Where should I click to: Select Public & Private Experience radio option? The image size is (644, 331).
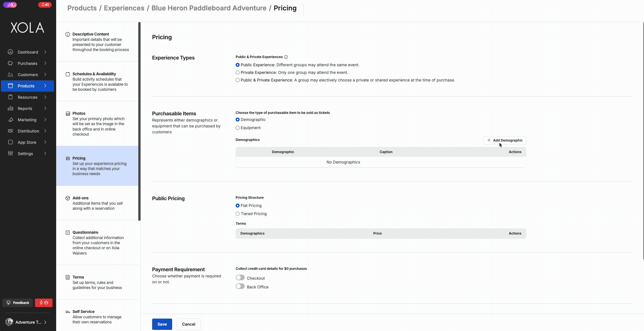(238, 80)
